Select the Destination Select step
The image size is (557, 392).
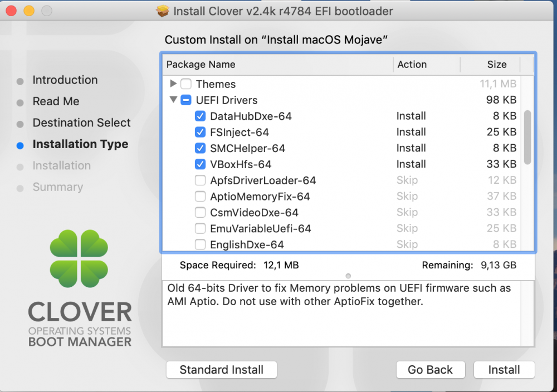[81, 122]
